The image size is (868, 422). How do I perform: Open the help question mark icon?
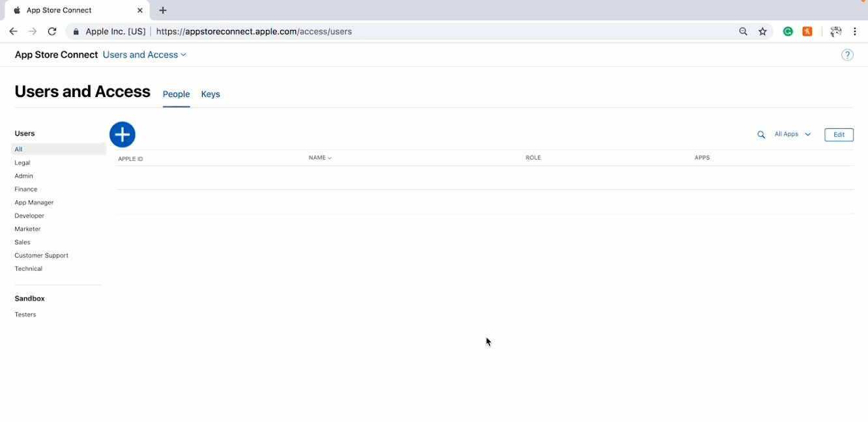(847, 55)
